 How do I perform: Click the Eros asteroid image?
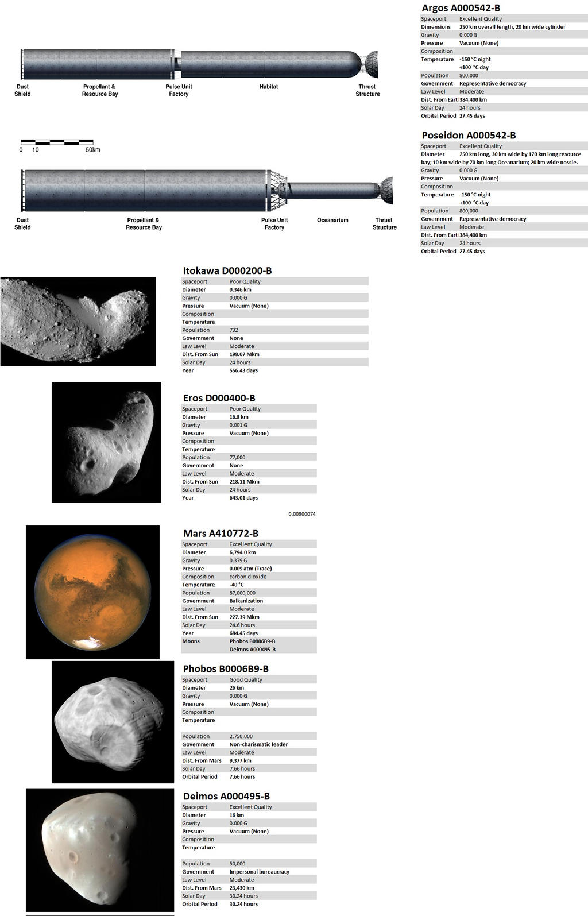106,442
